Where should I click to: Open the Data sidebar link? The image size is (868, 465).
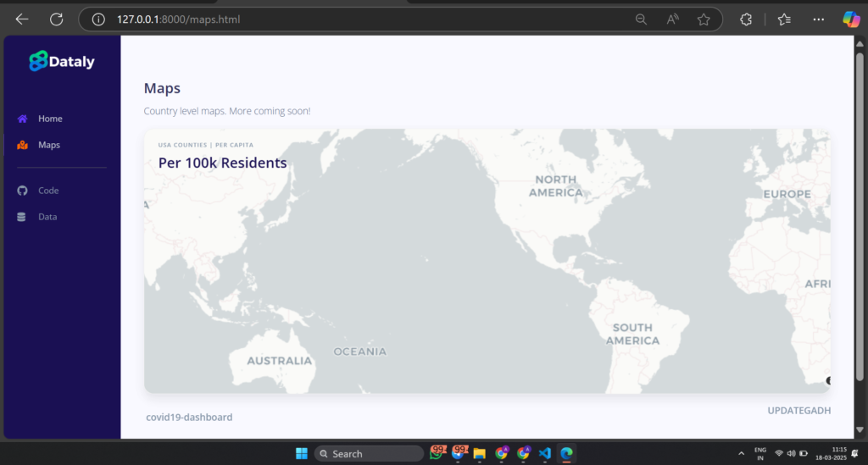click(x=47, y=217)
